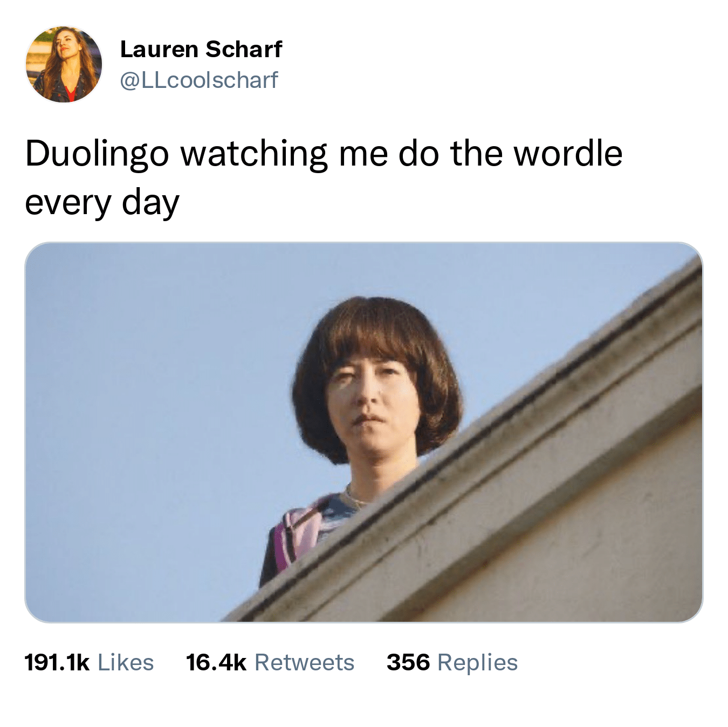Open the attached photo in the tweet
The width and height of the screenshot is (728, 727).
[364, 432]
